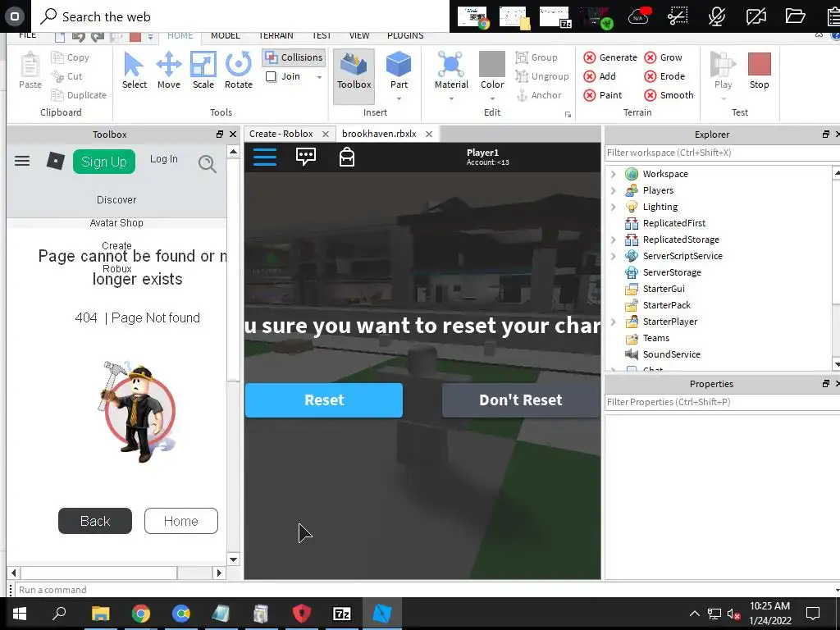Switch to the MODEL ribbon tab
The image size is (840, 630).
[225, 36]
